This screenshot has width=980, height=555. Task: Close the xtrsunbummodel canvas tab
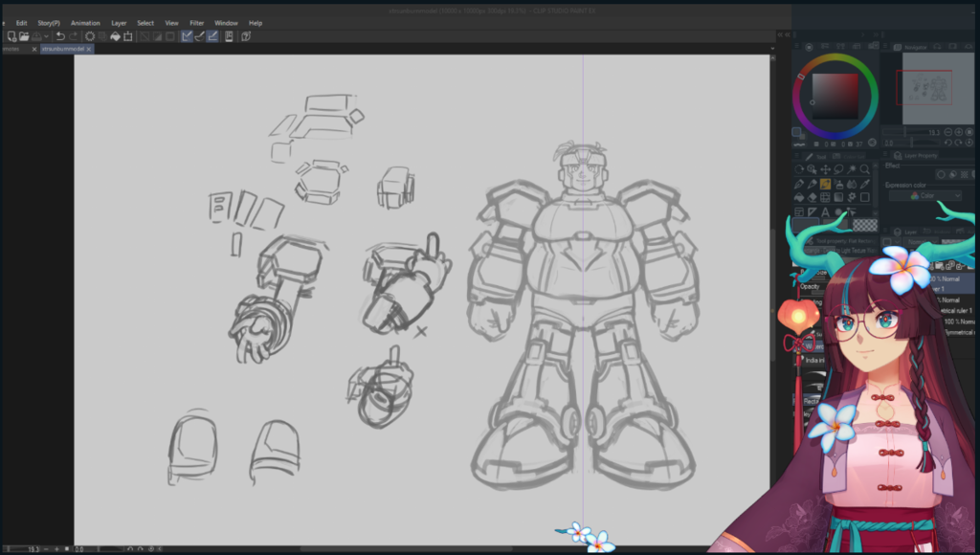coord(89,49)
